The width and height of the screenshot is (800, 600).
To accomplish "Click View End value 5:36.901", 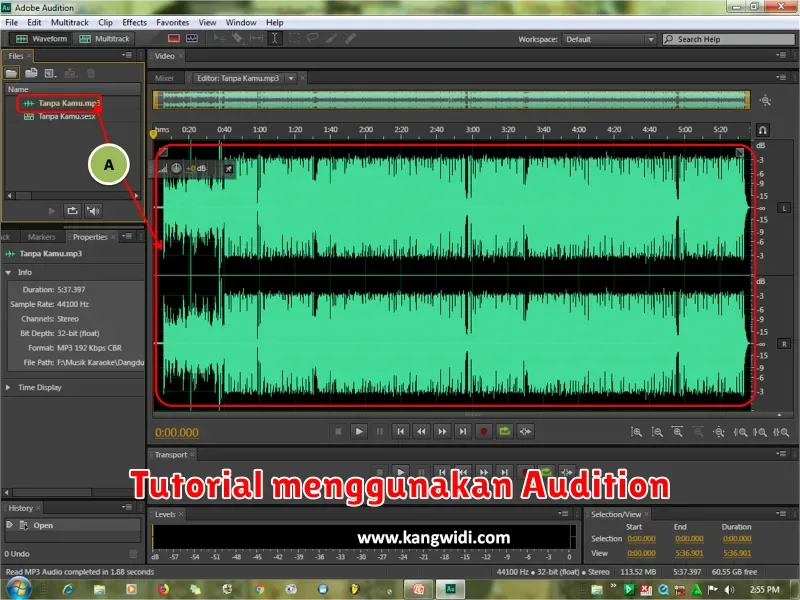I will coord(689,553).
